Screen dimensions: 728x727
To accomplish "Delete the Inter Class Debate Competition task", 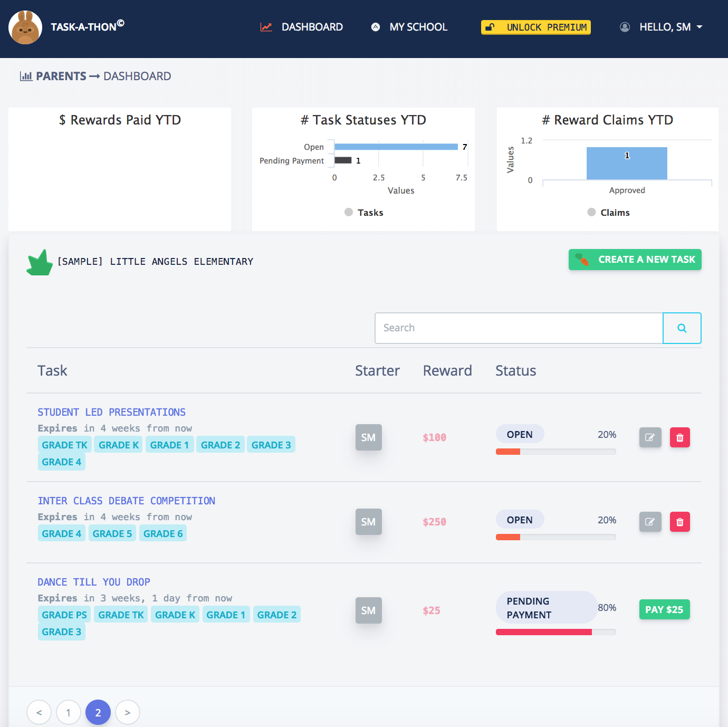I will 680,522.
